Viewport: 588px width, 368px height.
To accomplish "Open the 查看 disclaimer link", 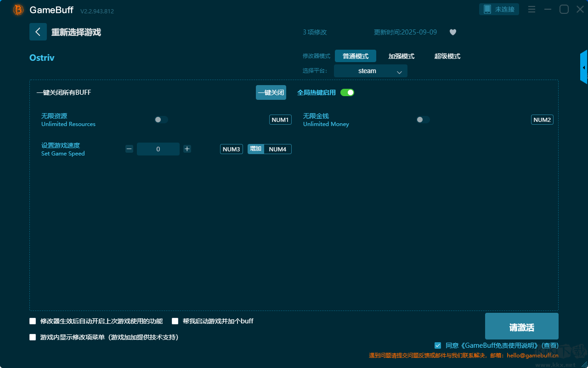I will coord(550,345).
